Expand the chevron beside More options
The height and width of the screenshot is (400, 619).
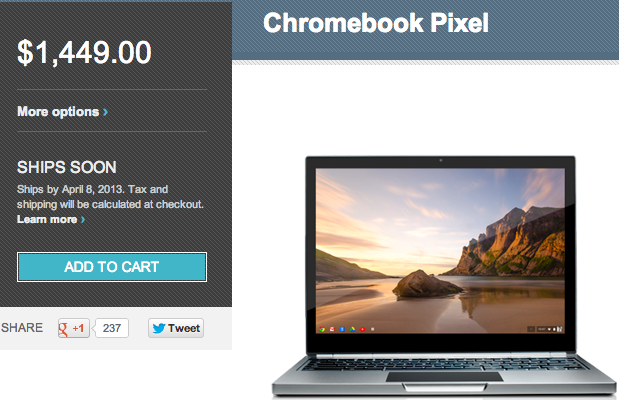pyautogui.click(x=105, y=112)
